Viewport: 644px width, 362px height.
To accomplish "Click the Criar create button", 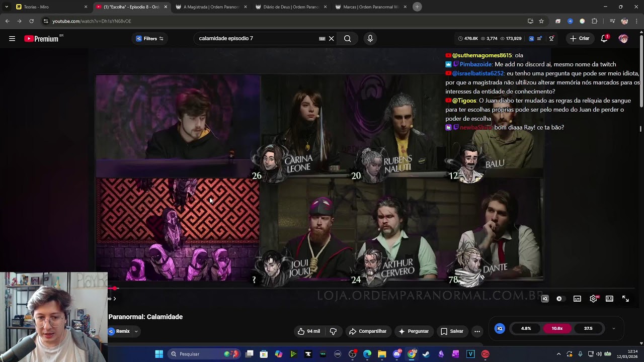I will (x=579, y=39).
